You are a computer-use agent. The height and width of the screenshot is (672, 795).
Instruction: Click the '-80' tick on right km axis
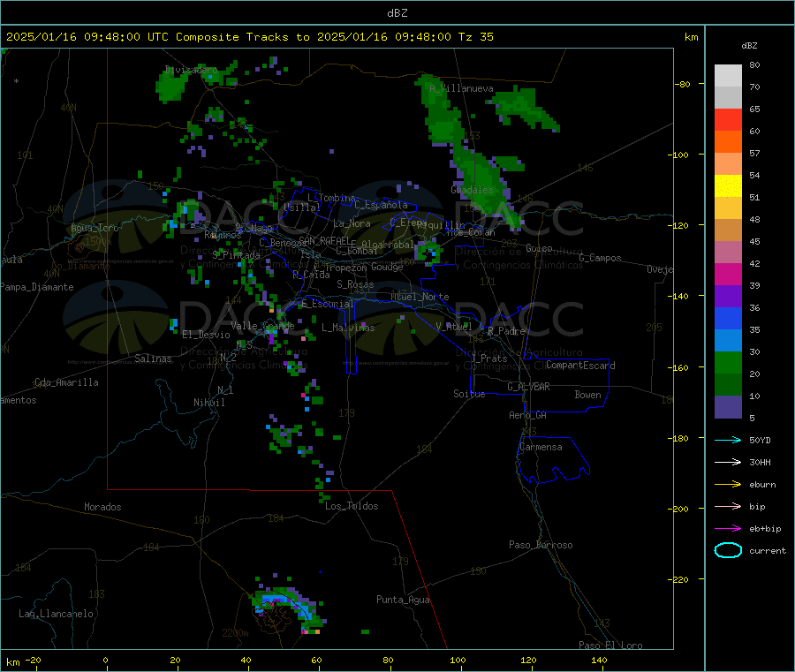click(683, 84)
